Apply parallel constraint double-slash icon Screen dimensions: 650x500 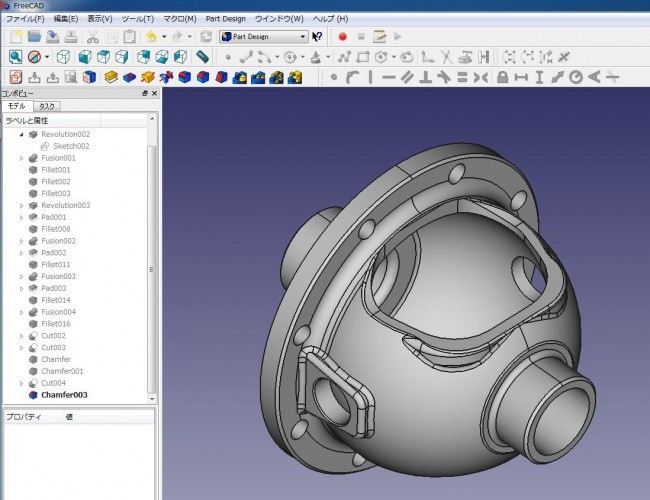click(407, 77)
